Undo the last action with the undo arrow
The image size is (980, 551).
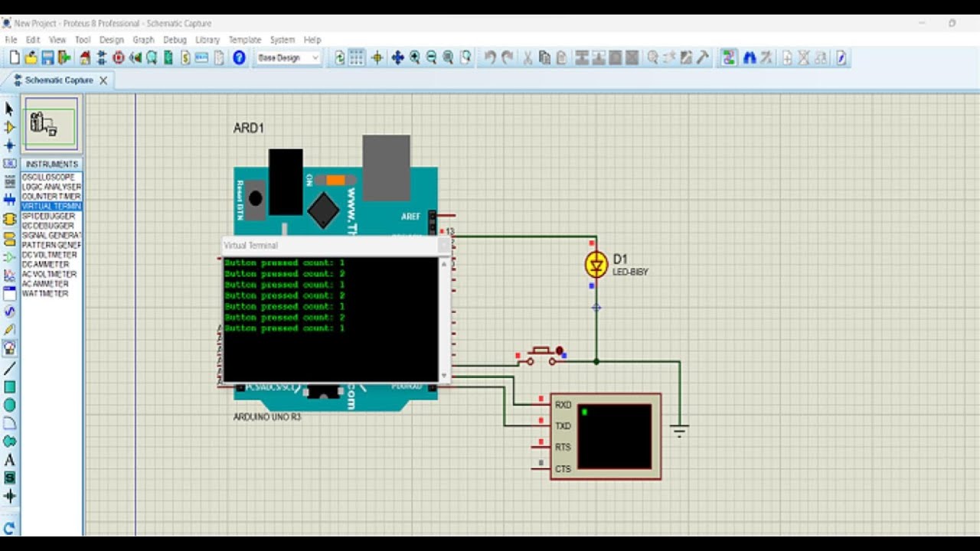(x=490, y=57)
